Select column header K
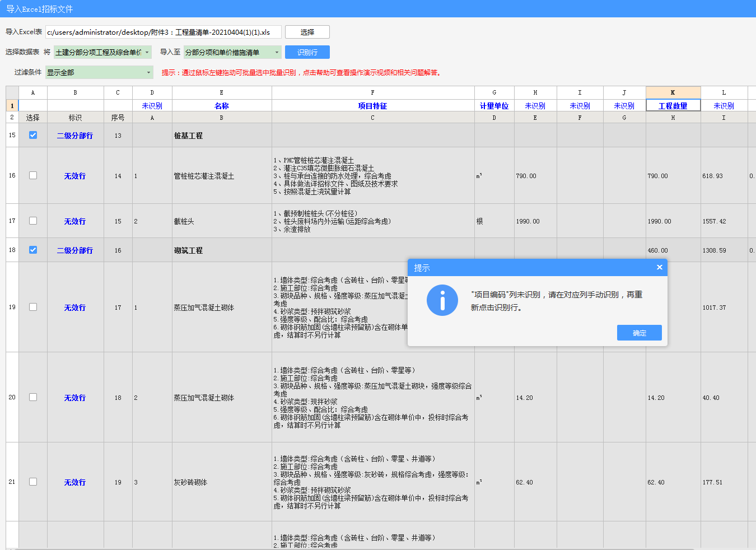 point(673,92)
